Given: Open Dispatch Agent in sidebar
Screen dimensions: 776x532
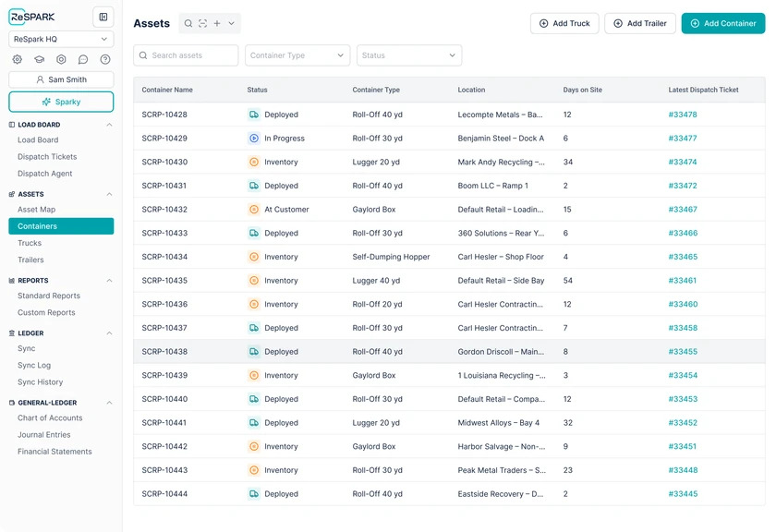Looking at the screenshot, I should click(x=45, y=174).
